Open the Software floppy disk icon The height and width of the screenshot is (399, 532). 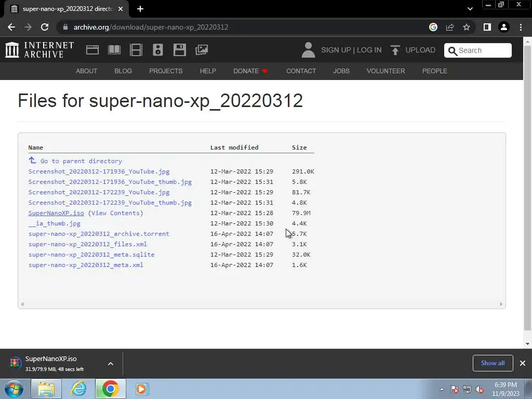[179, 50]
